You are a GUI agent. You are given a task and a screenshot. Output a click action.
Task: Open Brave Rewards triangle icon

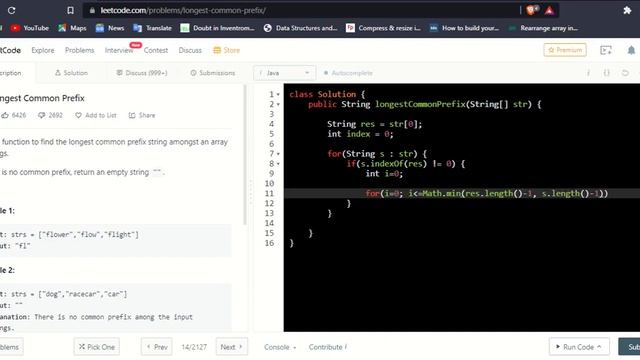point(549,11)
